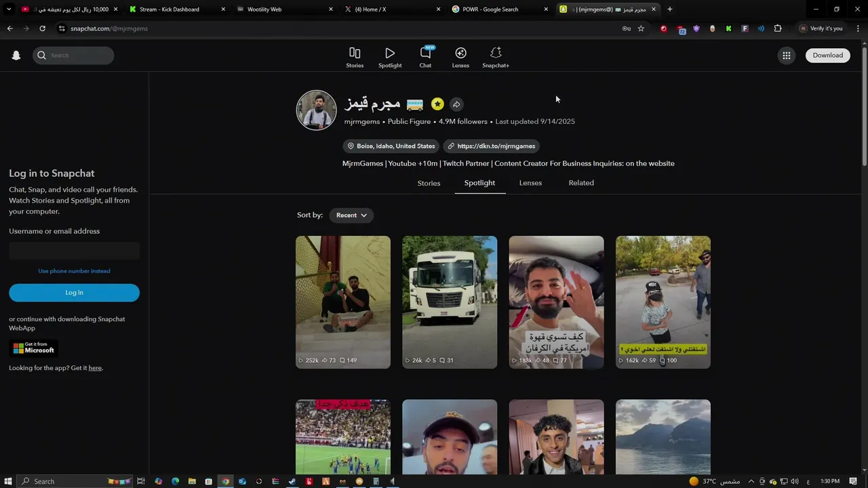Show hidden system tray icons
The width and height of the screenshot is (868, 488).
point(751,481)
